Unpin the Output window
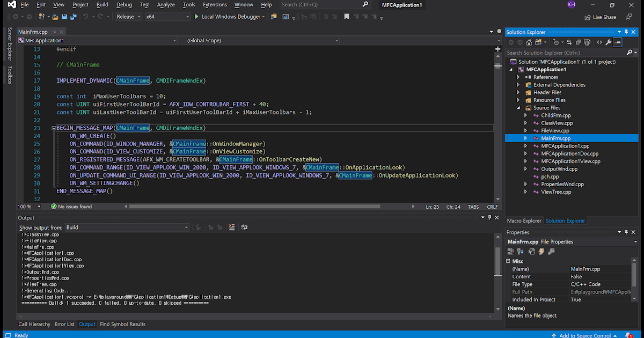The height and width of the screenshot is (338, 644). 489,218
